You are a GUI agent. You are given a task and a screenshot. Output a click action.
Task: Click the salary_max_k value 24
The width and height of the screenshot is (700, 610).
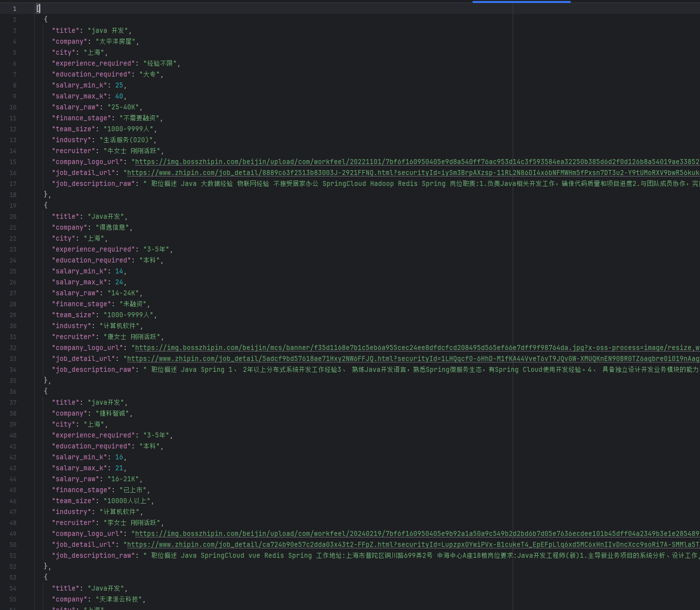point(119,282)
